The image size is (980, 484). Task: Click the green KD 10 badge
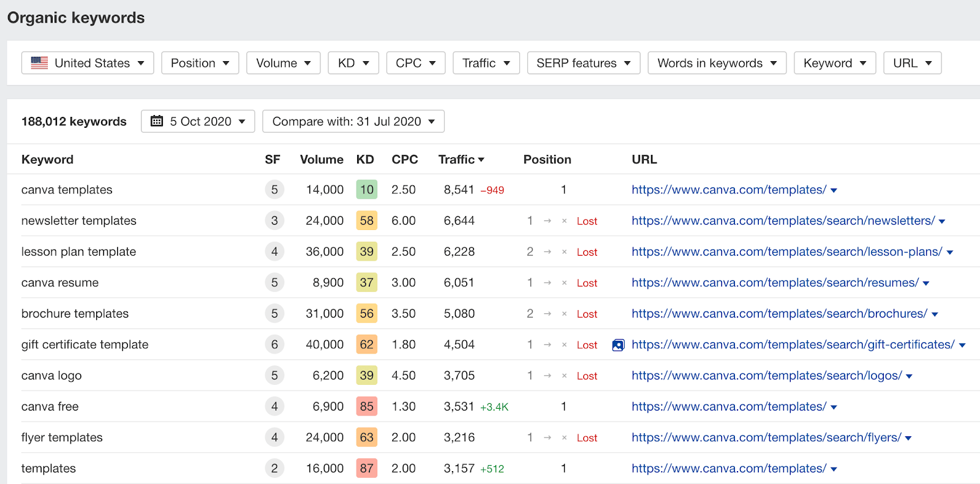pos(367,190)
